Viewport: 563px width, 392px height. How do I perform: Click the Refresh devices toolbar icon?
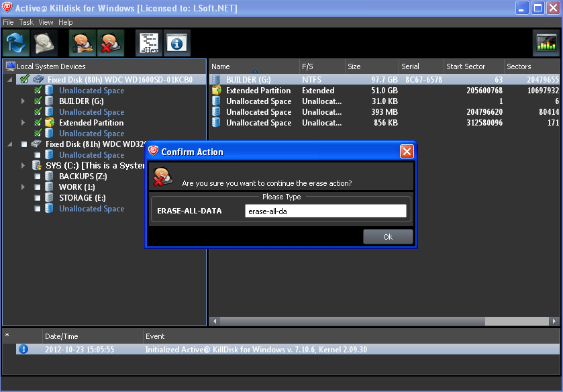(x=15, y=43)
